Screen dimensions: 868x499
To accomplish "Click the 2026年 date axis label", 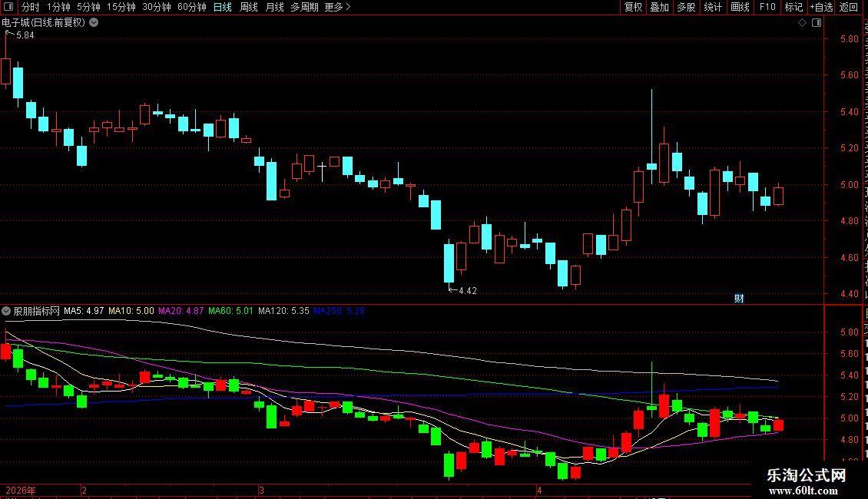I will (x=21, y=490).
